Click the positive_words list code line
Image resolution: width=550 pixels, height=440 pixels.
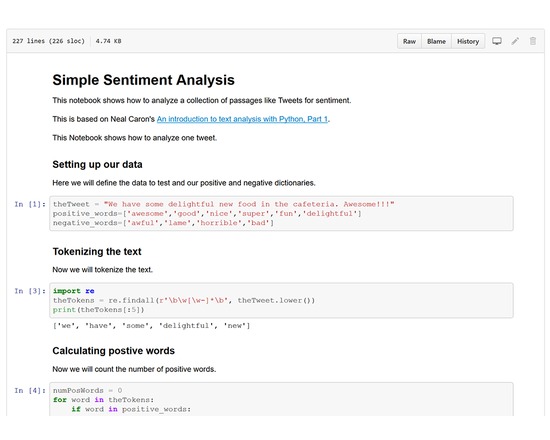[207, 214]
